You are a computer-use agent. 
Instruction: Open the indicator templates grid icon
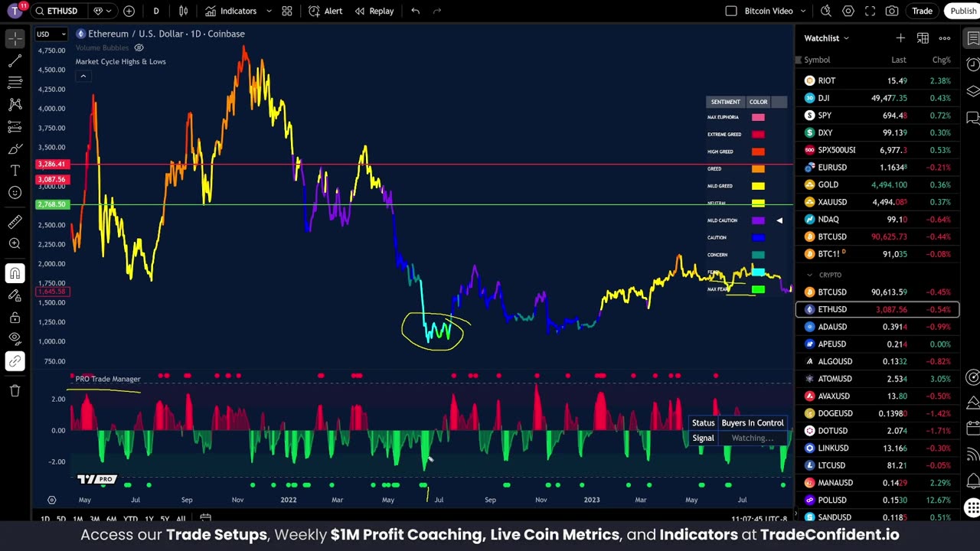[x=286, y=11]
